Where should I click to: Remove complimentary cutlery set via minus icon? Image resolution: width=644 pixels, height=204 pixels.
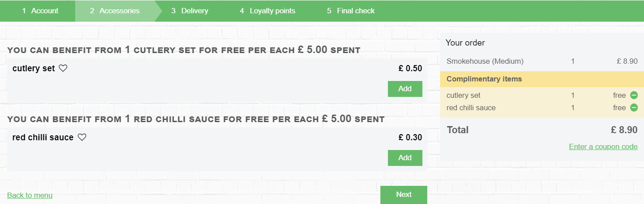coord(634,95)
